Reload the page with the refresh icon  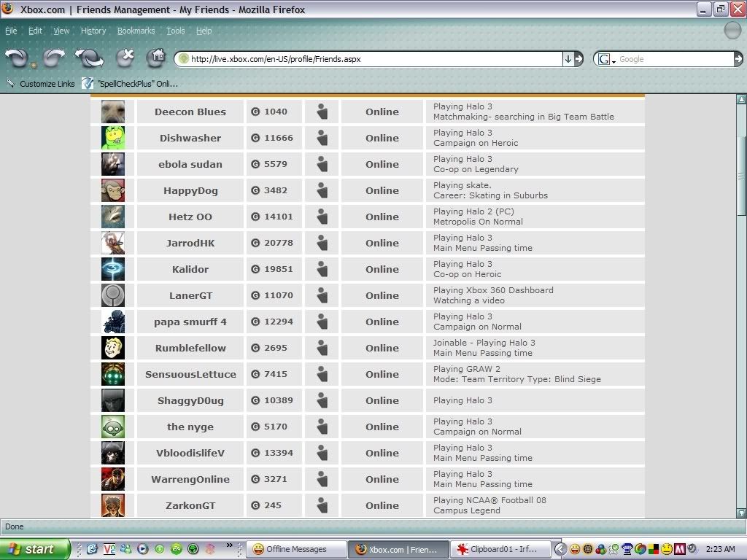89,58
